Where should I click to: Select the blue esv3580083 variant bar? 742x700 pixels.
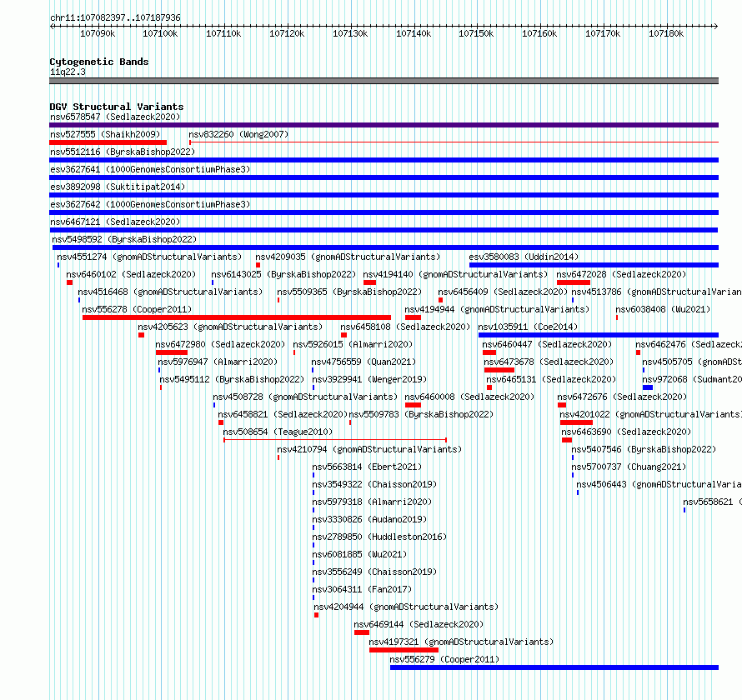click(x=594, y=265)
